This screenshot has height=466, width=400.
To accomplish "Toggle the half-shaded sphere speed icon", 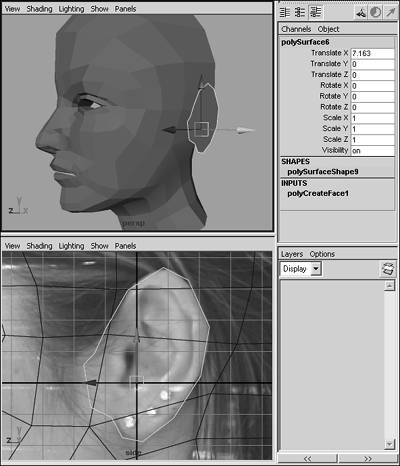I will (376, 13).
